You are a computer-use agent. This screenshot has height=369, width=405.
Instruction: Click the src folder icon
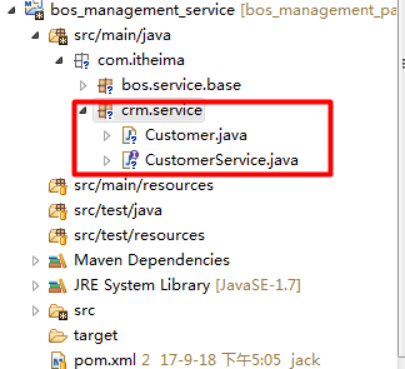tap(58, 312)
